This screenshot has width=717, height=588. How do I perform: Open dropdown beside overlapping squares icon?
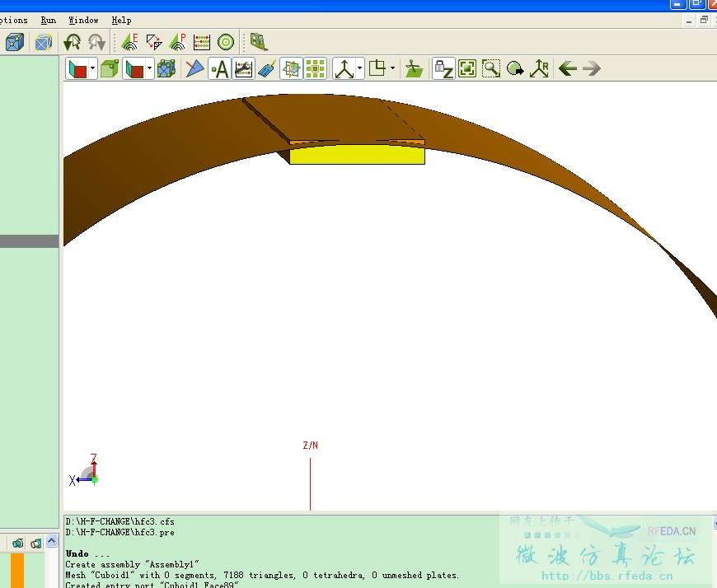point(393,69)
